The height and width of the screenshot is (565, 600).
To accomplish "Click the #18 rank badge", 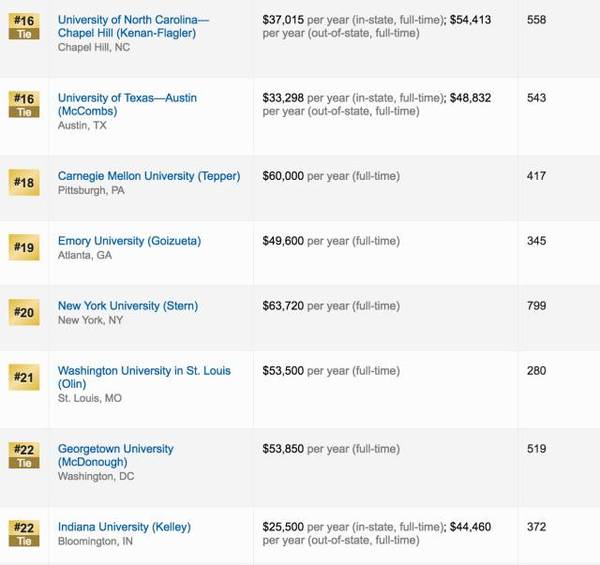I will point(24,182).
